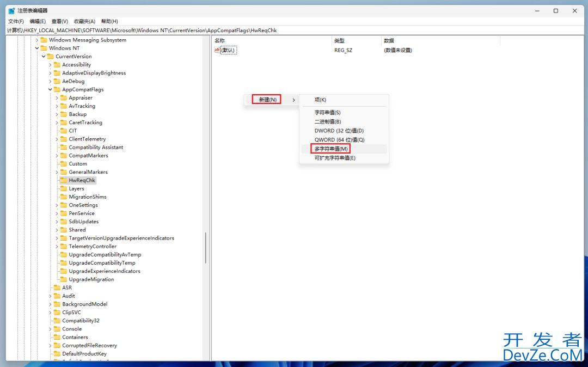Image resolution: width=588 pixels, height=367 pixels.
Task: Click the AppCompatFlags folder icon
Action: tap(57, 90)
